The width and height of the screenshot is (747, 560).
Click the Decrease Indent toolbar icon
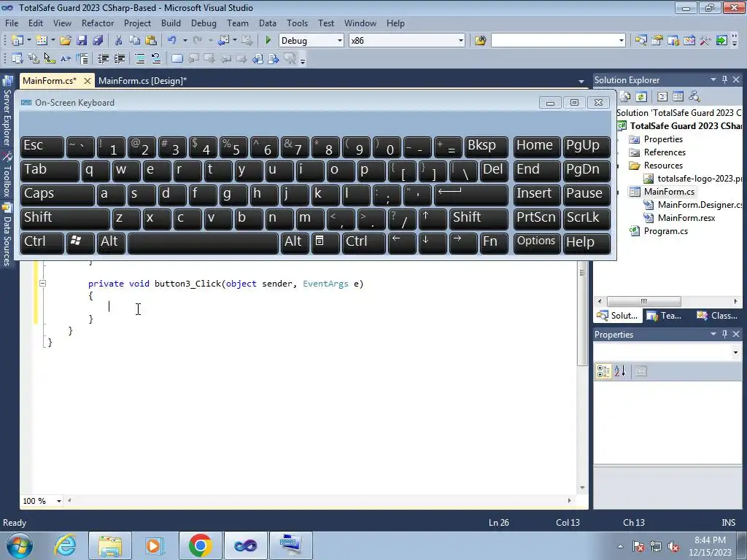(x=103, y=58)
